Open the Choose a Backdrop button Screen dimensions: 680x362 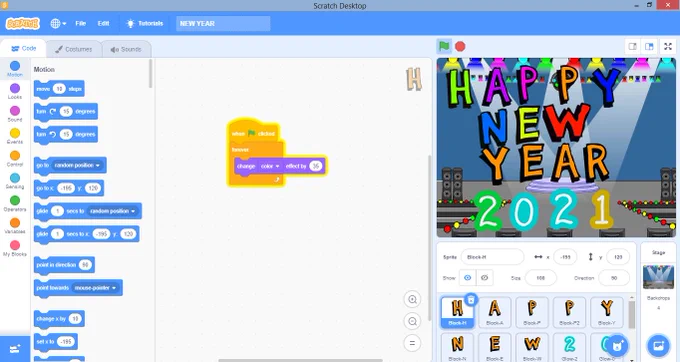coord(658,346)
